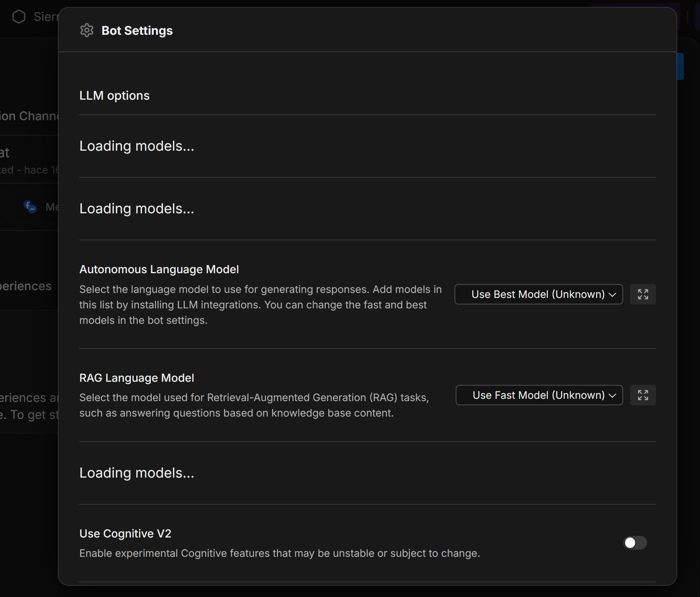Click the expand icon next to RAG model
This screenshot has height=597, width=700.
[x=643, y=395]
